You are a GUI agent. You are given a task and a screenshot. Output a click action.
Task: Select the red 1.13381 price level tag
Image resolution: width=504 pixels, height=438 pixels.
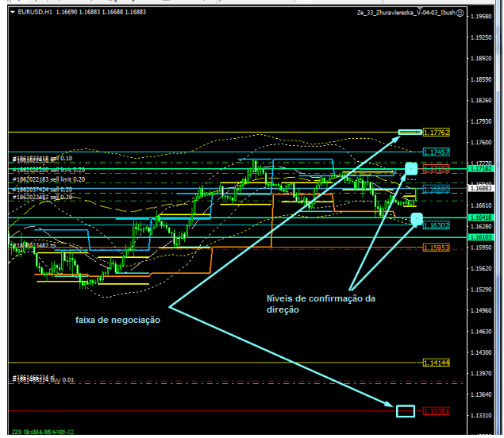437,411
